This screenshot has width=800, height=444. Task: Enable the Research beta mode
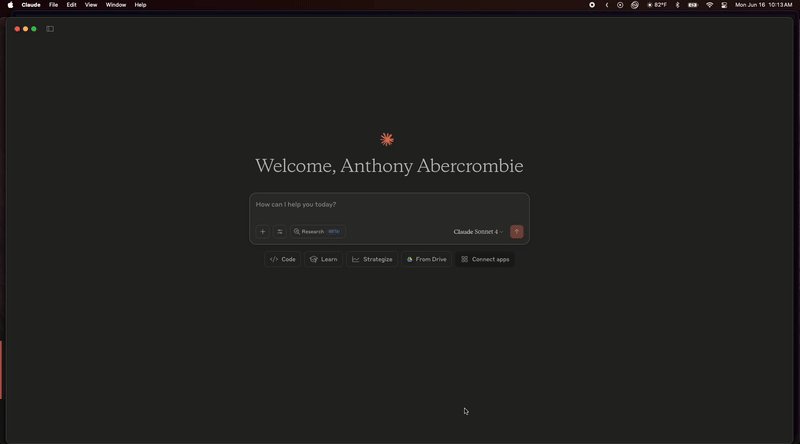pyautogui.click(x=317, y=232)
